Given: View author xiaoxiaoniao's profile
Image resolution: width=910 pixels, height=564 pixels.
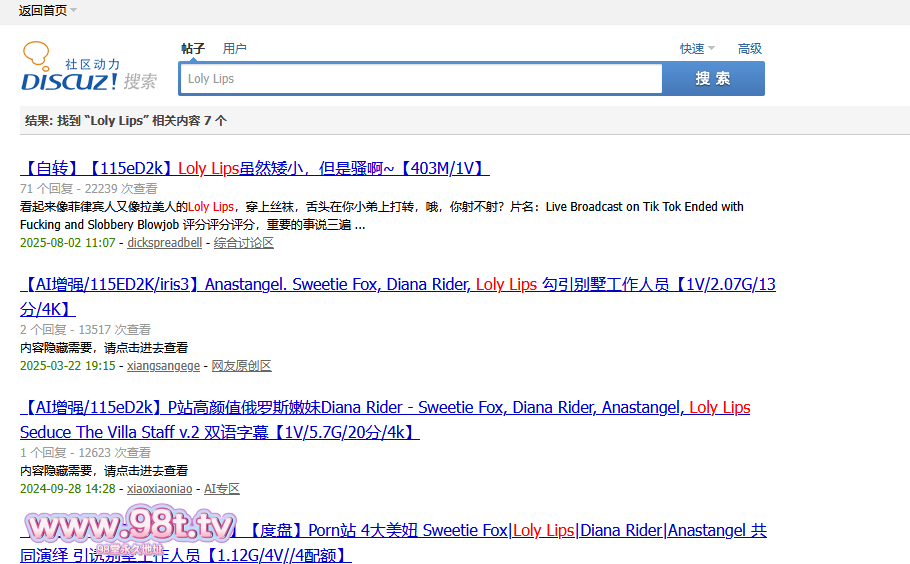Looking at the screenshot, I should point(160,489).
